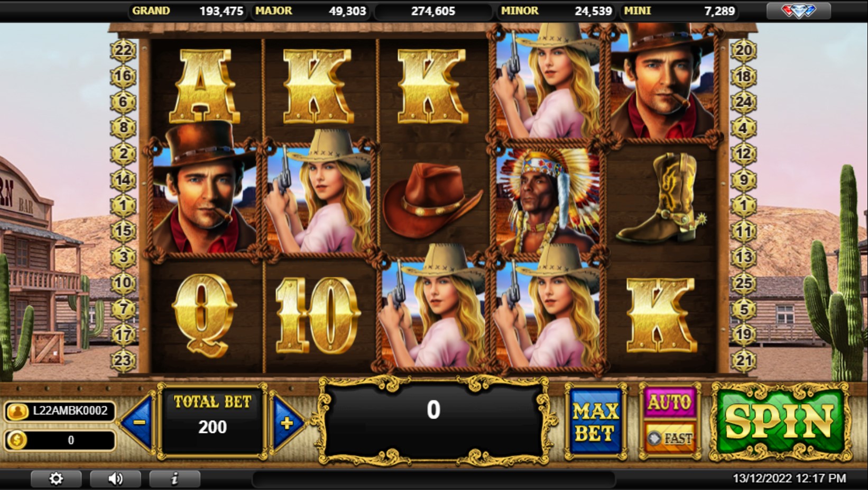Viewport: 868px width, 490px height.
Task: Click the diamond gems icon at top right
Action: pos(799,11)
